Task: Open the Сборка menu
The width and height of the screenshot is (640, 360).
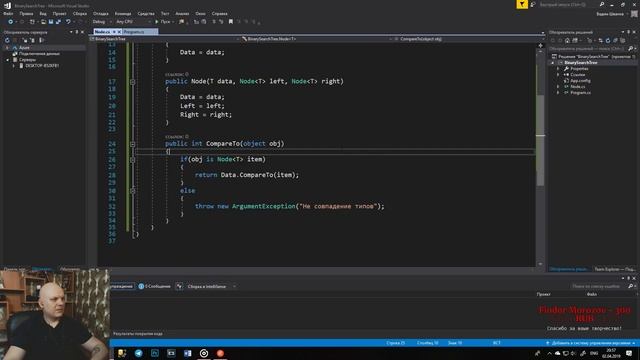Action: 80,13
